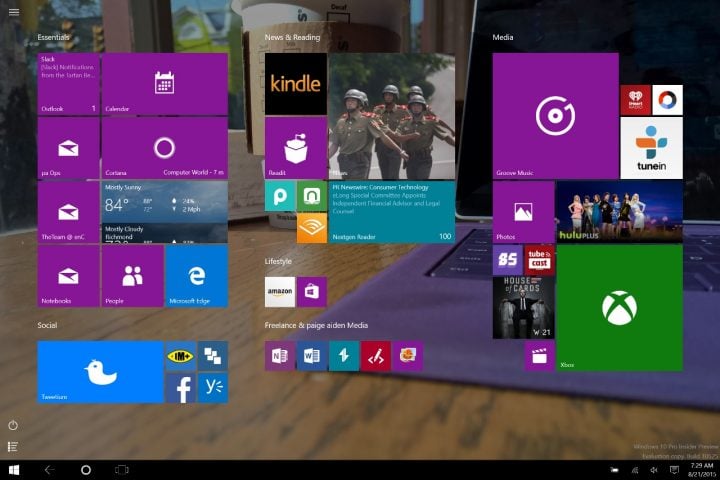Launch the Kindle tile
The height and width of the screenshot is (480, 720).
coord(296,84)
